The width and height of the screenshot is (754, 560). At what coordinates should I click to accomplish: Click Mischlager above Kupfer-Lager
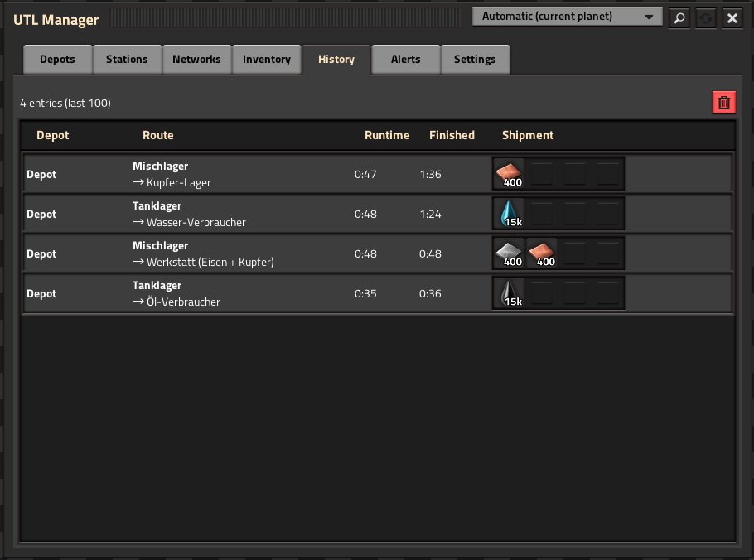pos(160,167)
